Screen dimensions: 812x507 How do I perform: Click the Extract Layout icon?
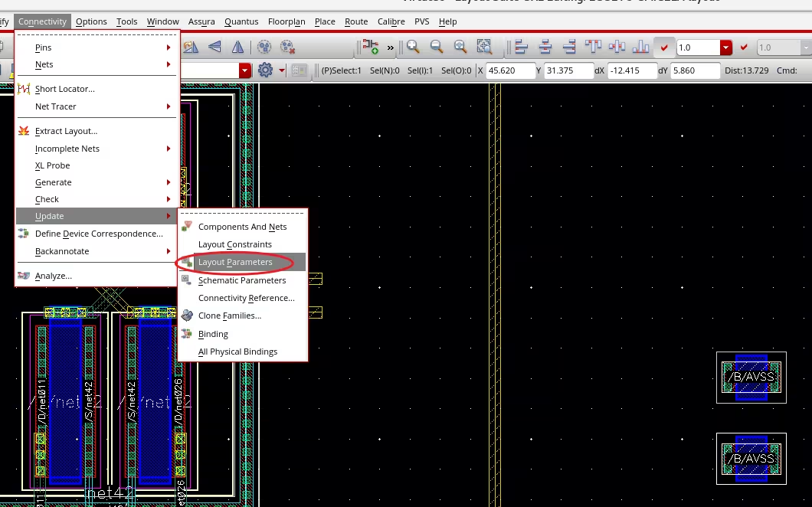point(24,131)
